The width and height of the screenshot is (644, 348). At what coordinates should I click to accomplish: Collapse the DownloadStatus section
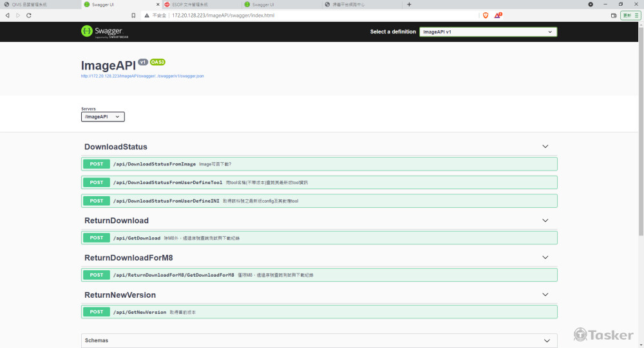[x=545, y=147]
